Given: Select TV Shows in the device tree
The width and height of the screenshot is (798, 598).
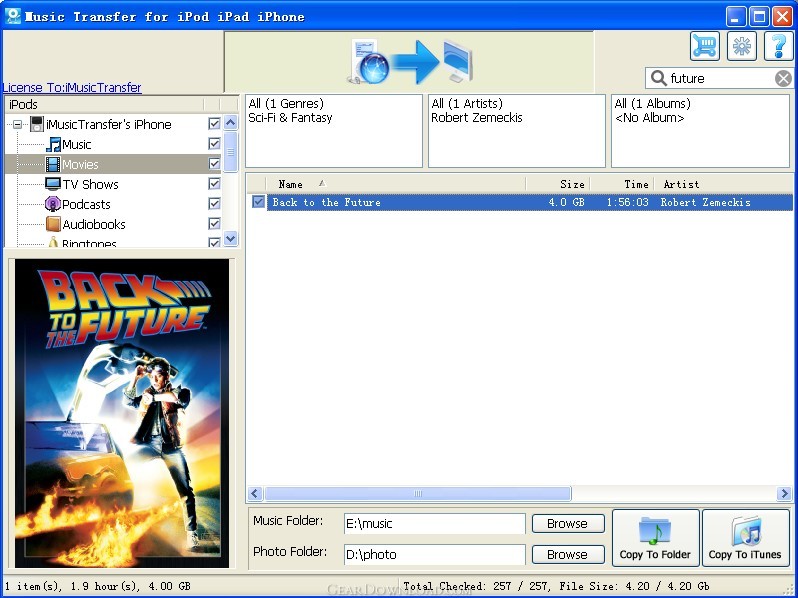Looking at the screenshot, I should point(90,184).
